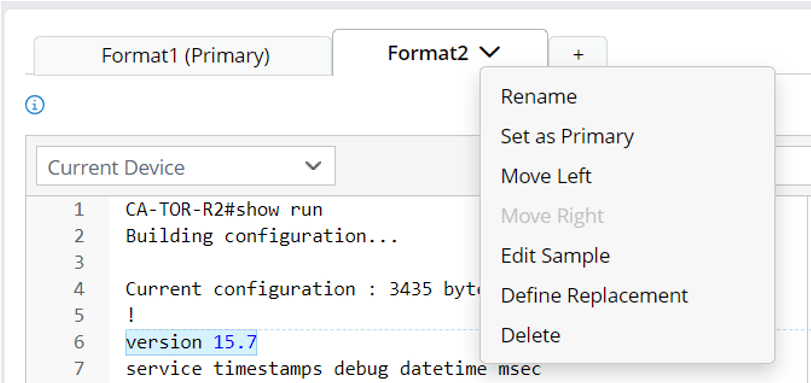The image size is (811, 383).
Task: Click the Building configuration... line
Action: (262, 237)
